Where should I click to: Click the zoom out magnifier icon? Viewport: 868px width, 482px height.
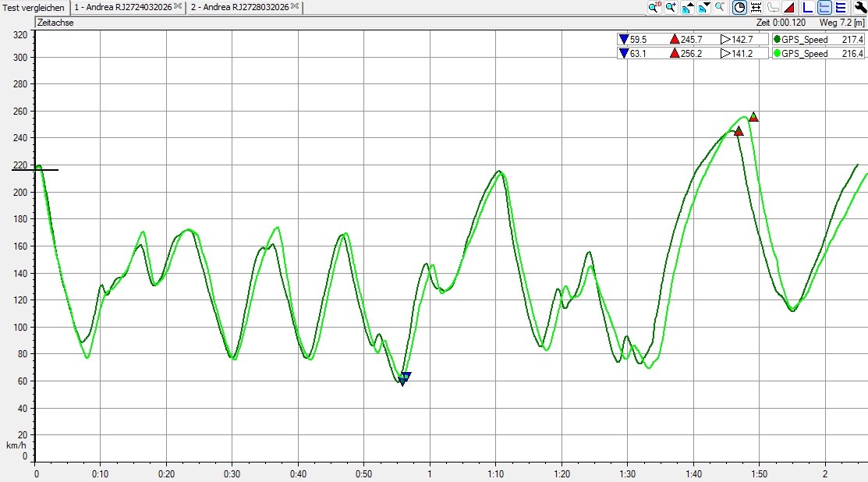tap(719, 7)
